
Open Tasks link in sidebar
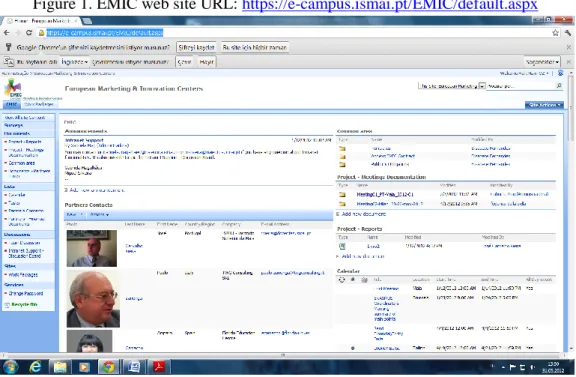point(14,203)
